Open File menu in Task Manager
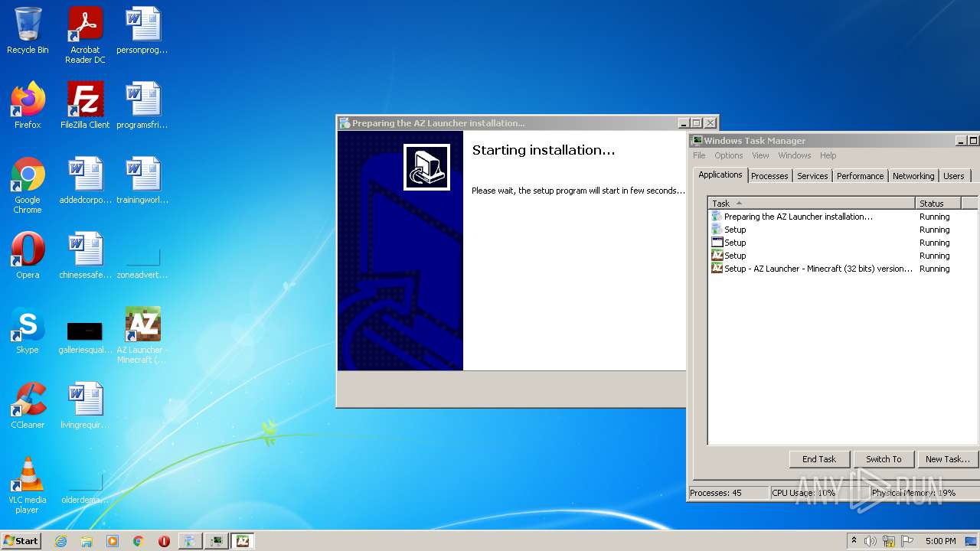 [699, 155]
